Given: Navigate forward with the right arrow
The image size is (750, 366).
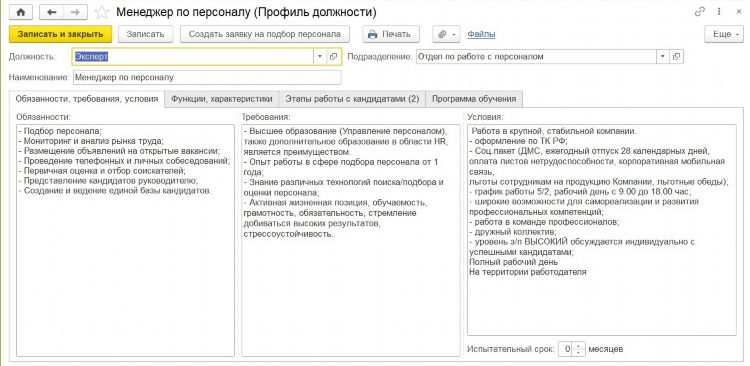Looking at the screenshot, I should point(75,12).
